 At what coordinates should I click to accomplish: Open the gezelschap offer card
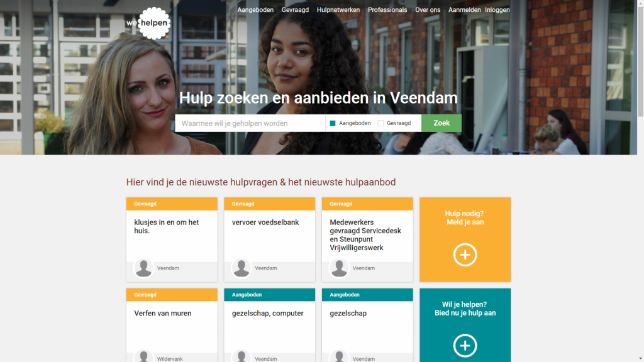pos(367,325)
